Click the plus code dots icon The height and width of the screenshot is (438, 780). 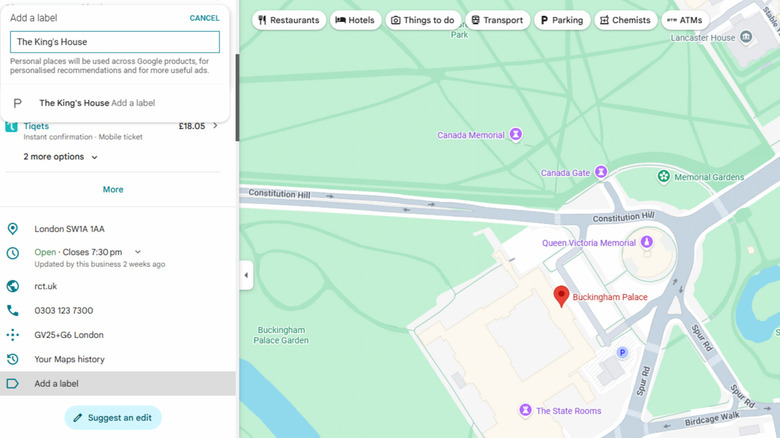pos(12,335)
